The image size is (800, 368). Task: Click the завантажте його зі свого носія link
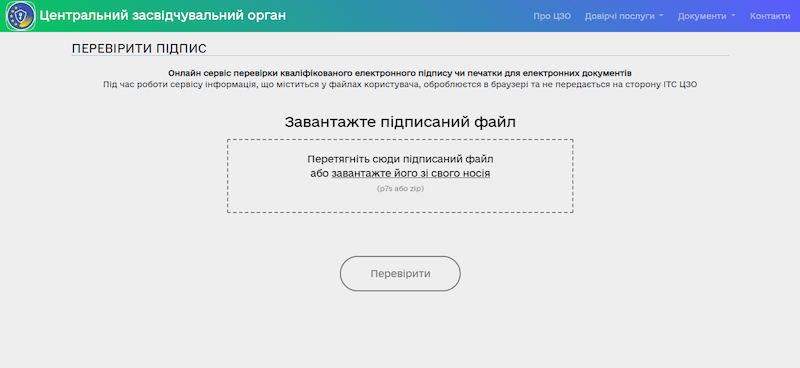point(411,174)
